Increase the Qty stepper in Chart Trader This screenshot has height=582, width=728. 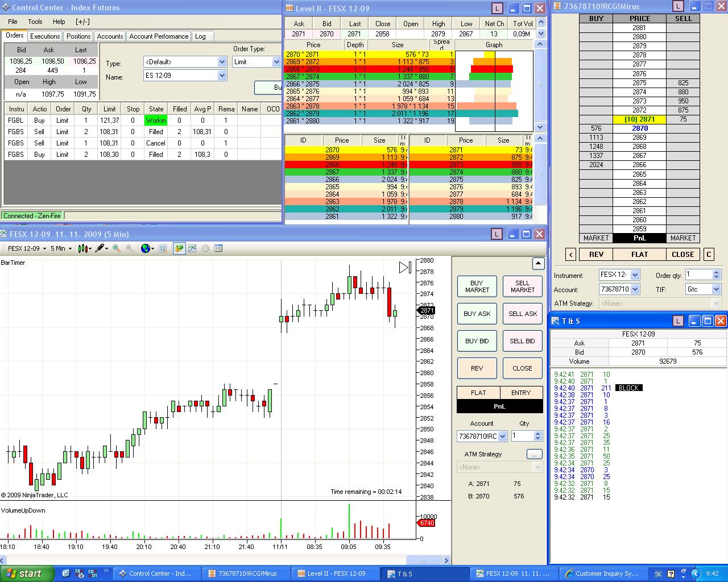[539, 434]
